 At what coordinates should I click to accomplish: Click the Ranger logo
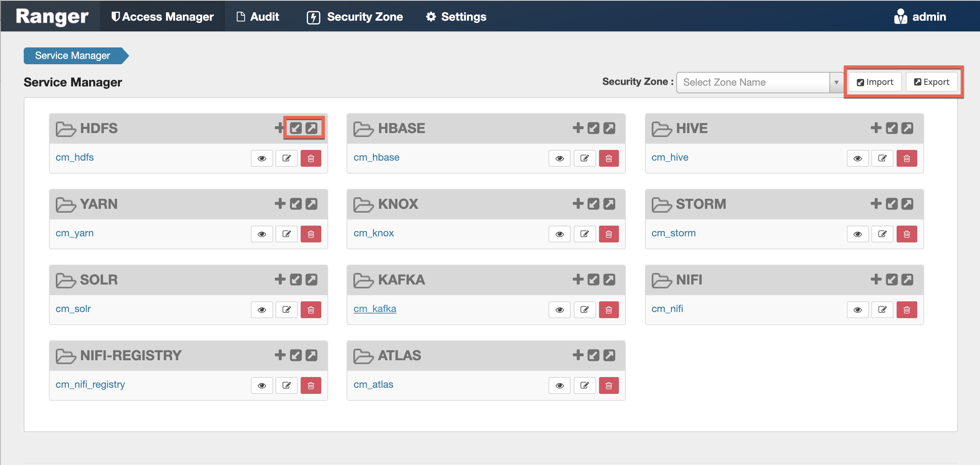coord(52,16)
